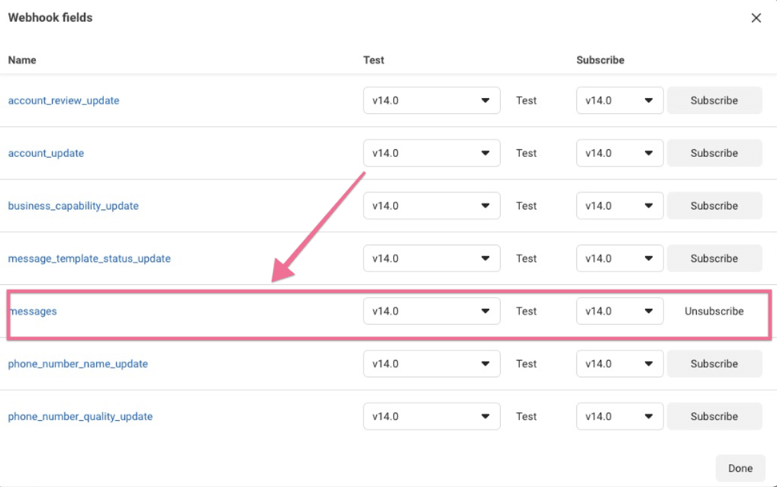The height and width of the screenshot is (487, 777).
Task: Close the Webhook fields dialog
Action: click(x=756, y=18)
